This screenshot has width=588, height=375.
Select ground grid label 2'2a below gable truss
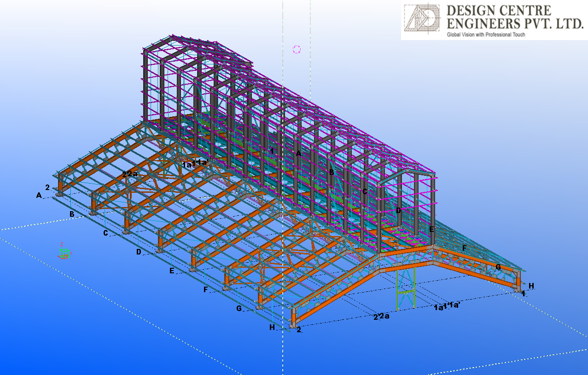(x=381, y=316)
